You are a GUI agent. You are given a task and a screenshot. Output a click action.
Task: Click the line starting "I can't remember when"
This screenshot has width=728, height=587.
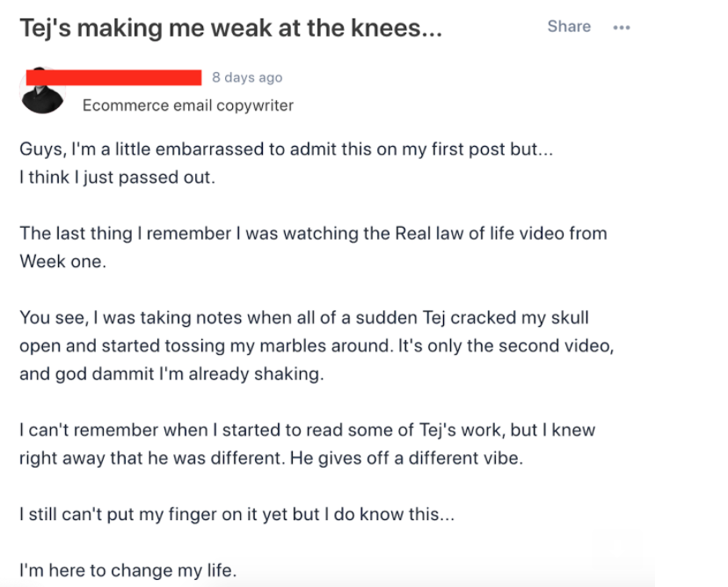[x=307, y=431]
